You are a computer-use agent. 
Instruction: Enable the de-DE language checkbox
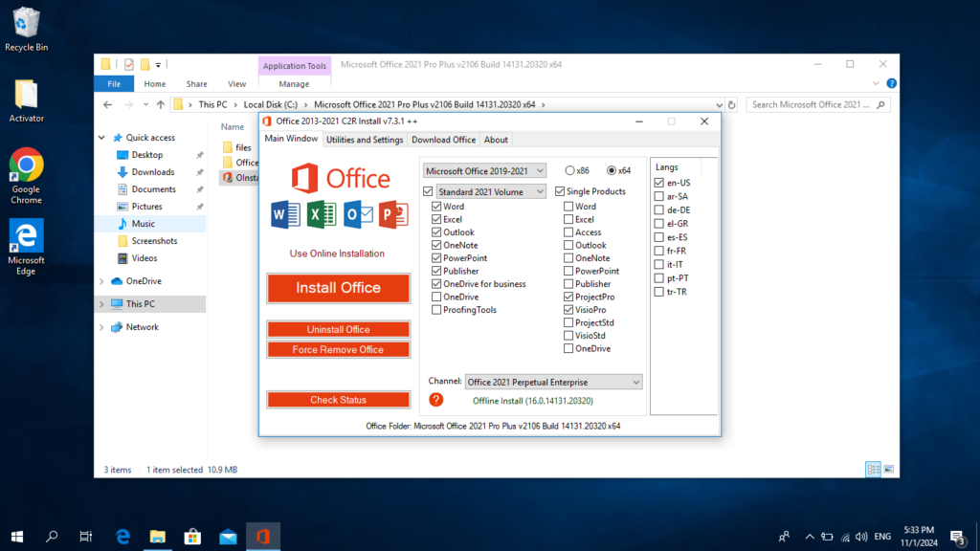(x=658, y=209)
